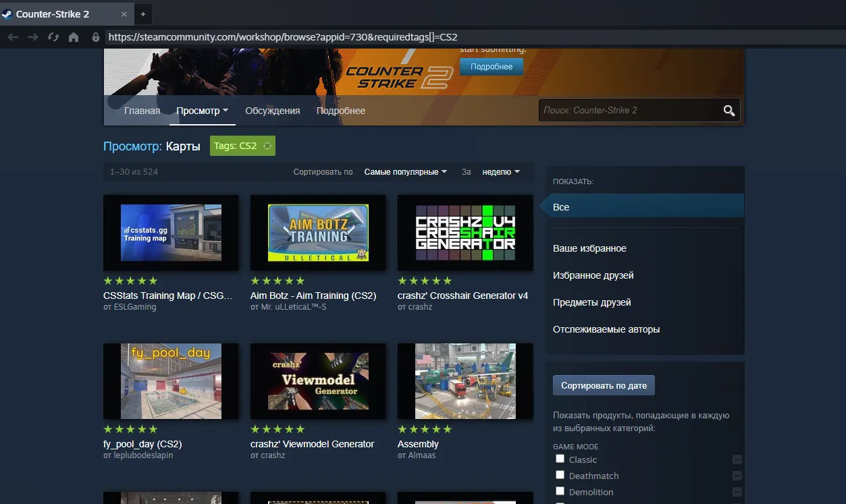Enable the Deathmatch game mode checkbox
Image resolution: width=846 pixels, height=504 pixels.
pos(560,475)
